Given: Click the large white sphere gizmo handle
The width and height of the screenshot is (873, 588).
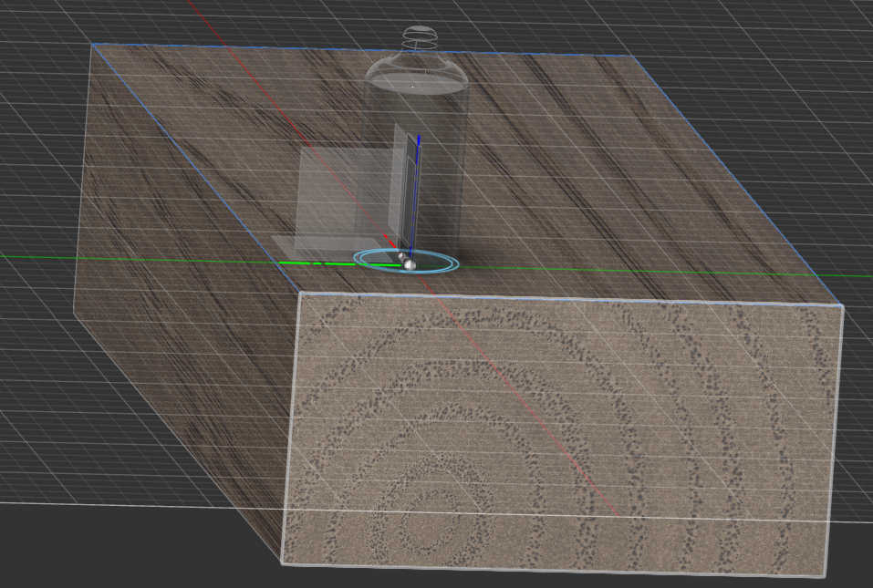Looking at the screenshot, I should click(x=410, y=264).
